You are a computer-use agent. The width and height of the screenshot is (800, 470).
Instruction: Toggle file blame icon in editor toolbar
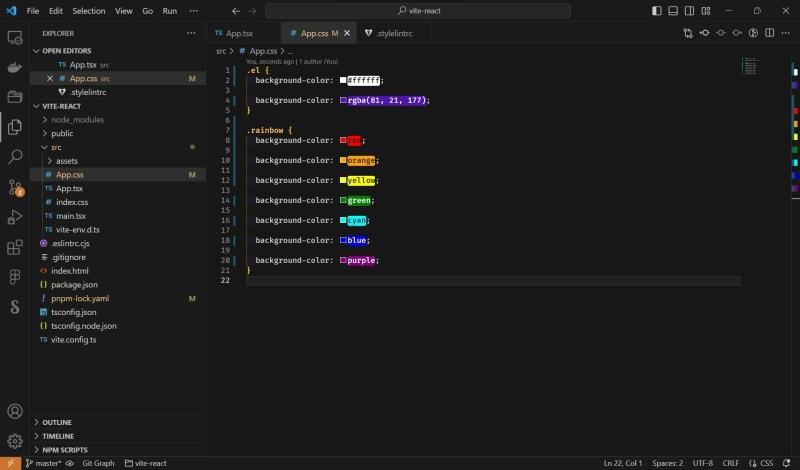pos(753,33)
